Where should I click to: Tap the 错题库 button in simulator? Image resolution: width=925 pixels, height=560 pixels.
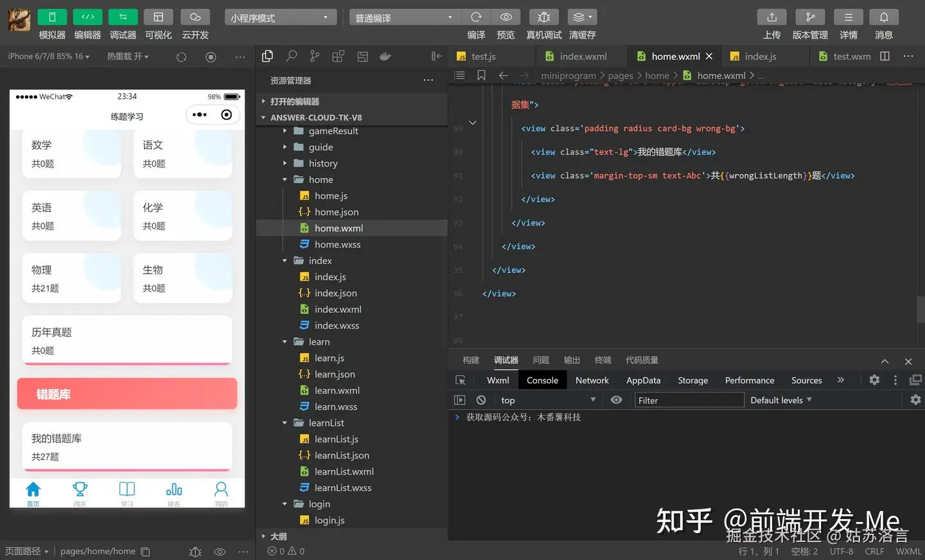127,394
